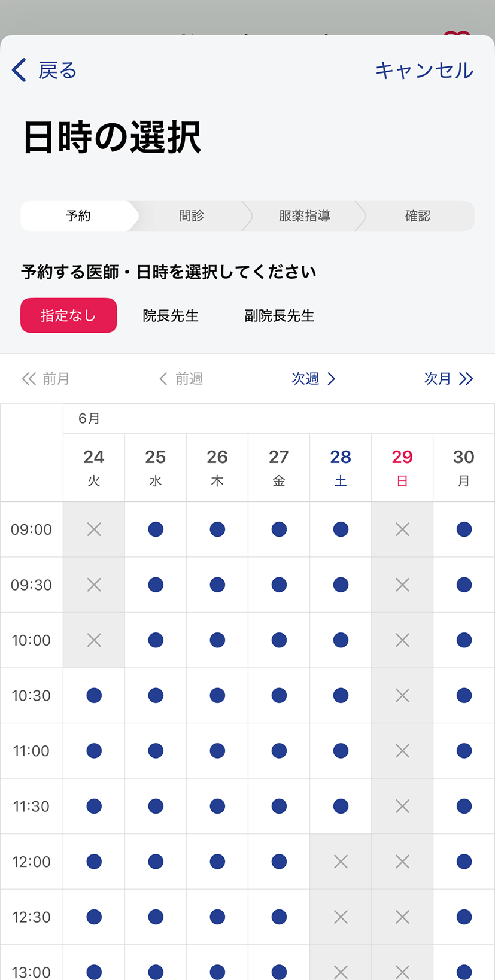Jump to next month with 次月
495x980 pixels.
click(448, 379)
